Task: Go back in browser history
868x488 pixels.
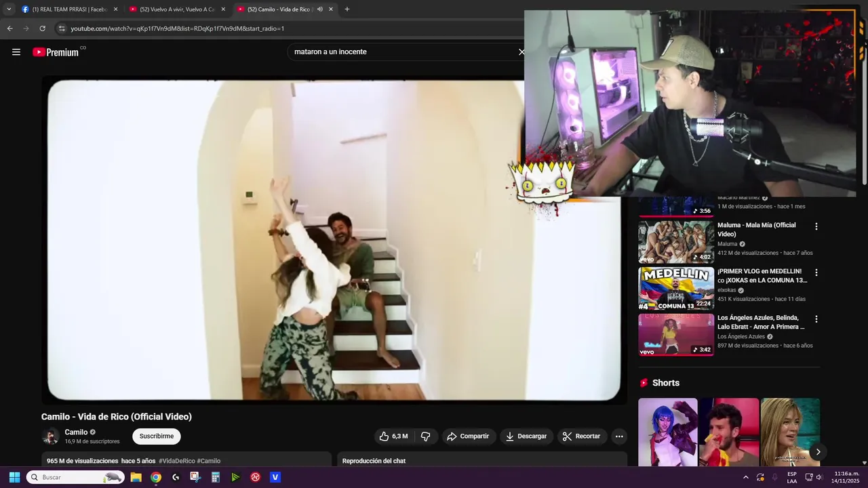Action: tap(9, 28)
